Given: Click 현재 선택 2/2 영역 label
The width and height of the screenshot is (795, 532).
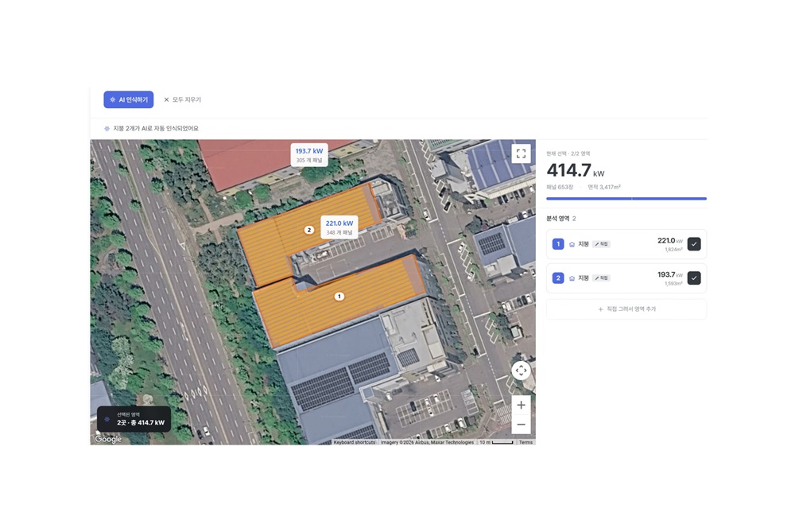Looking at the screenshot, I should tap(568, 153).
